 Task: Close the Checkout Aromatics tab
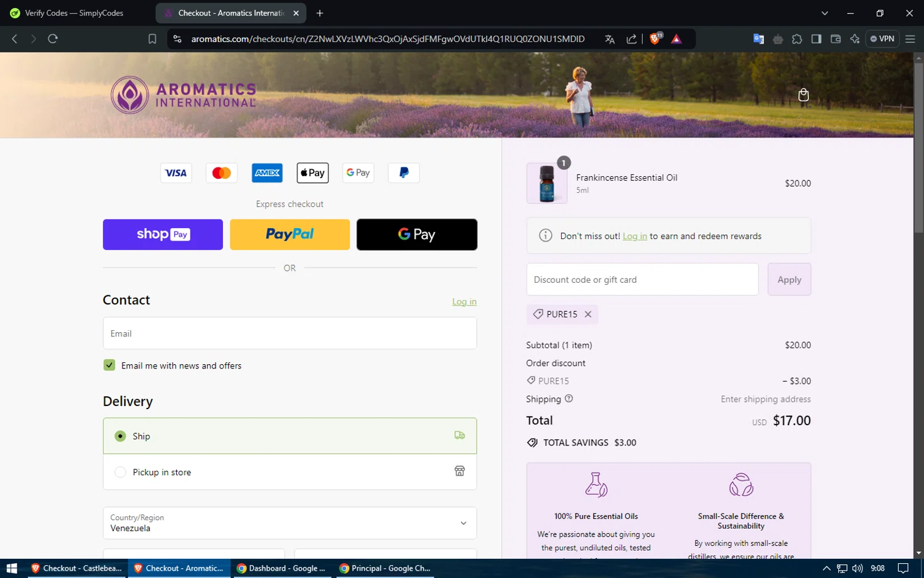coord(296,13)
